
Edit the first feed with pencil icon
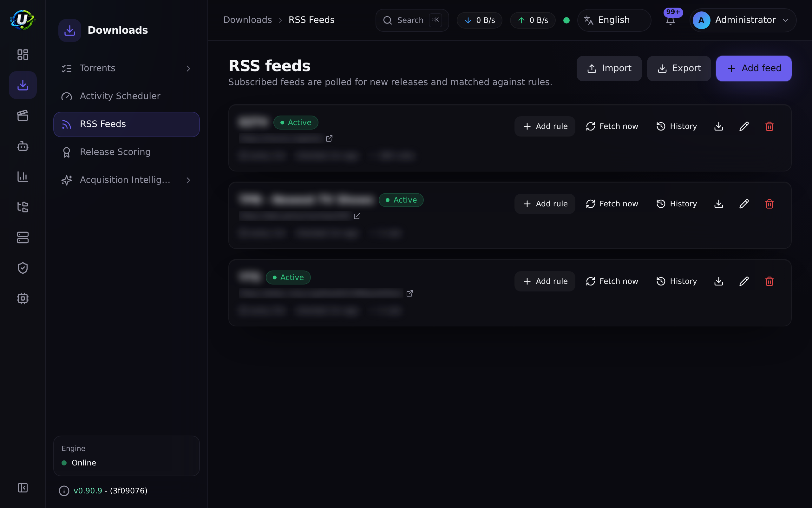click(x=744, y=126)
